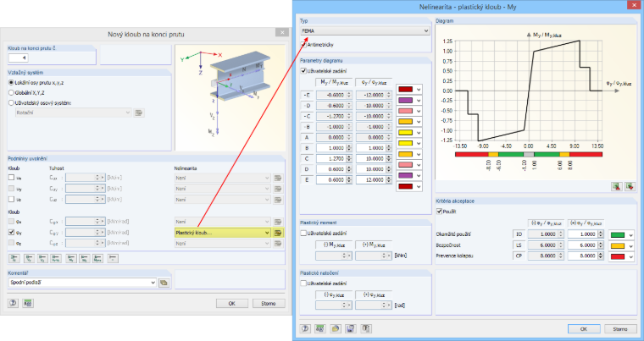Pick the orange color swatch for row -B

(405, 122)
